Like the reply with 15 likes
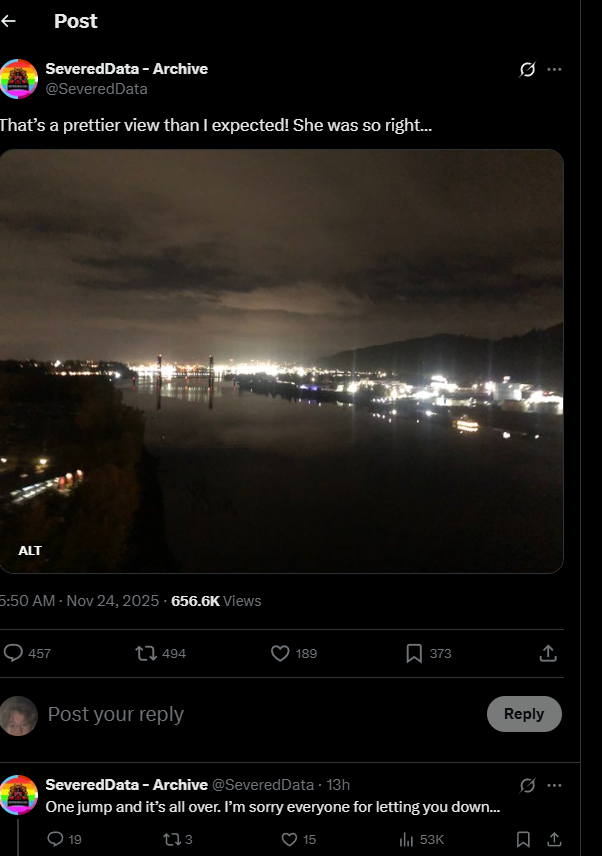 point(289,839)
